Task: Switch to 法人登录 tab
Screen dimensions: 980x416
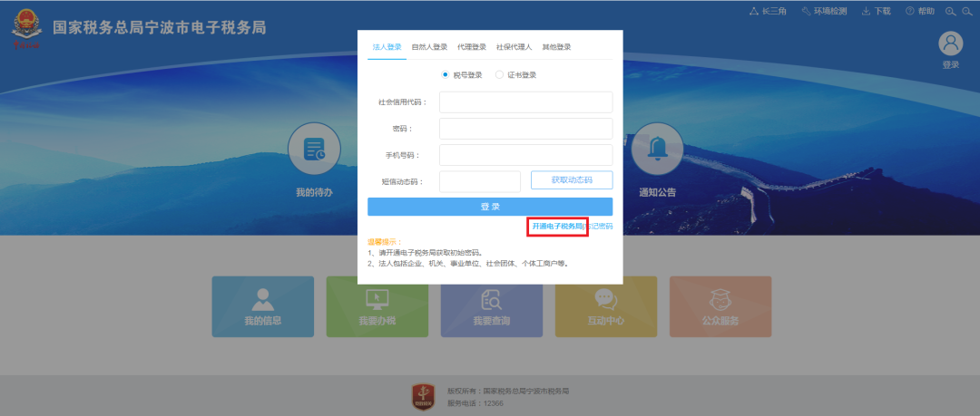Action: (387, 47)
